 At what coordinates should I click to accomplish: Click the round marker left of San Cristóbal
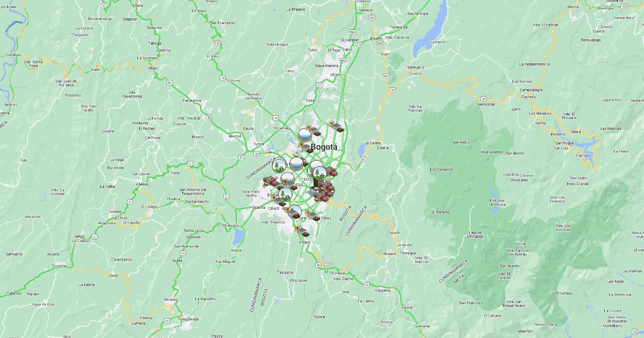coord(295,212)
